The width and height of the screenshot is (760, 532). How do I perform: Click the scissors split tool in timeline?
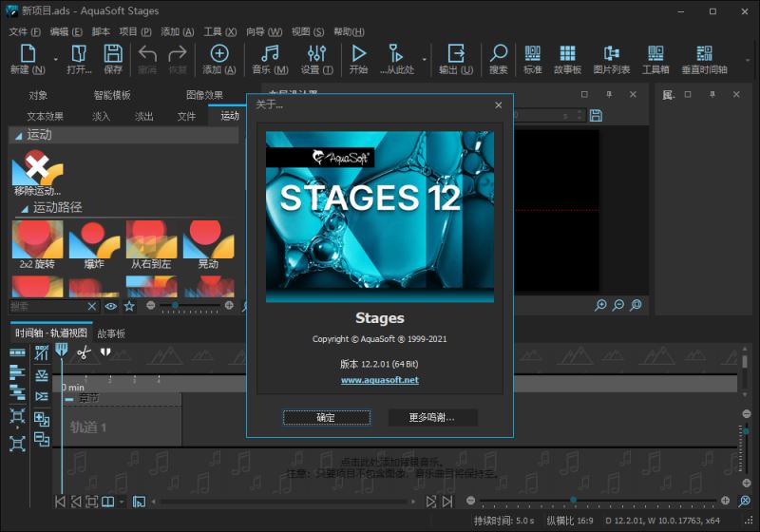point(84,352)
